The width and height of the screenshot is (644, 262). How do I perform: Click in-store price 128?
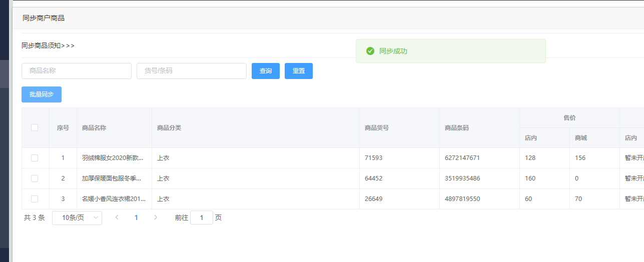click(x=530, y=158)
